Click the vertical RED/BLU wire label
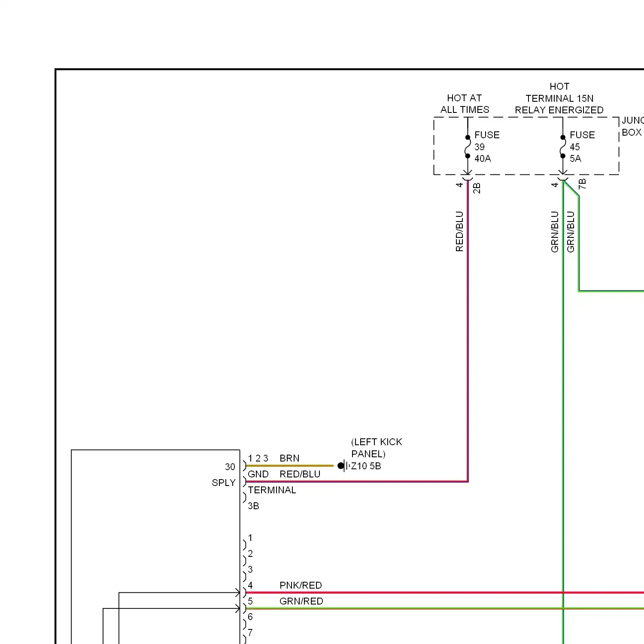 (459, 231)
